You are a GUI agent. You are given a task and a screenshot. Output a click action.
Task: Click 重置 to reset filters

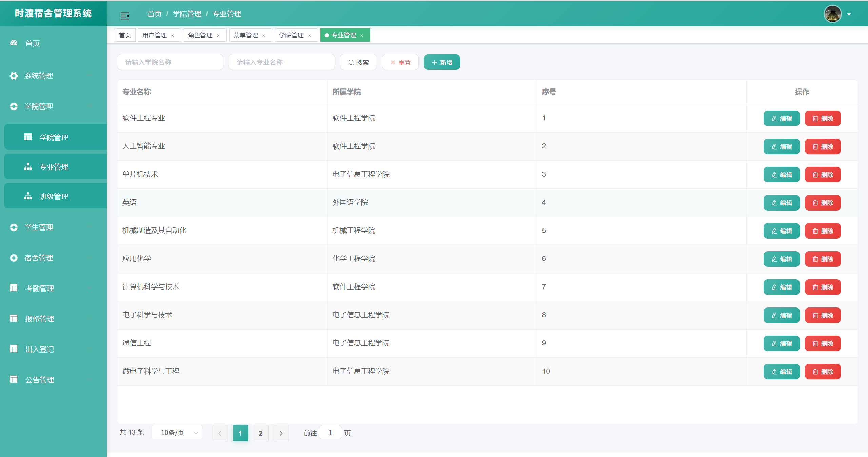pos(400,62)
